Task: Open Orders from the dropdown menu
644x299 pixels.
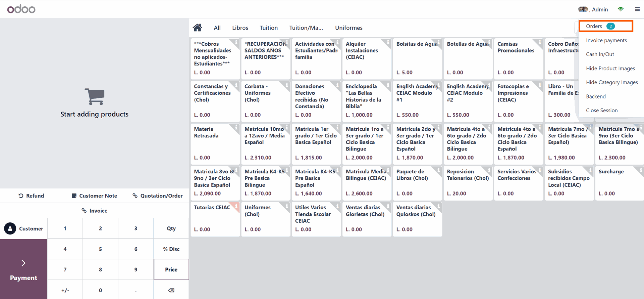Action: click(x=594, y=26)
